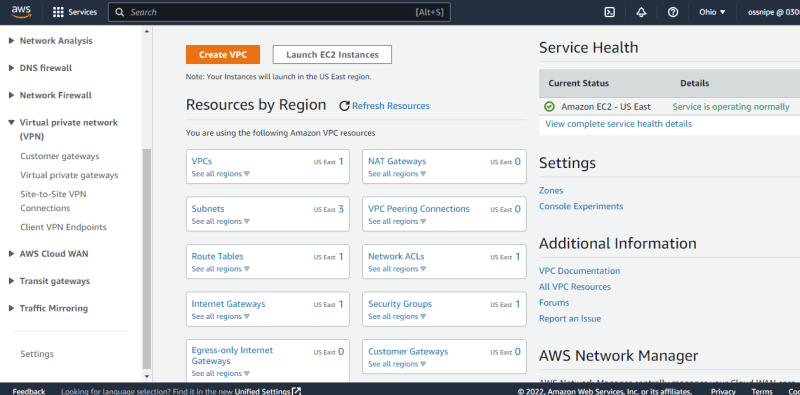Click the Create VPC button
The height and width of the screenshot is (395, 800).
click(223, 55)
